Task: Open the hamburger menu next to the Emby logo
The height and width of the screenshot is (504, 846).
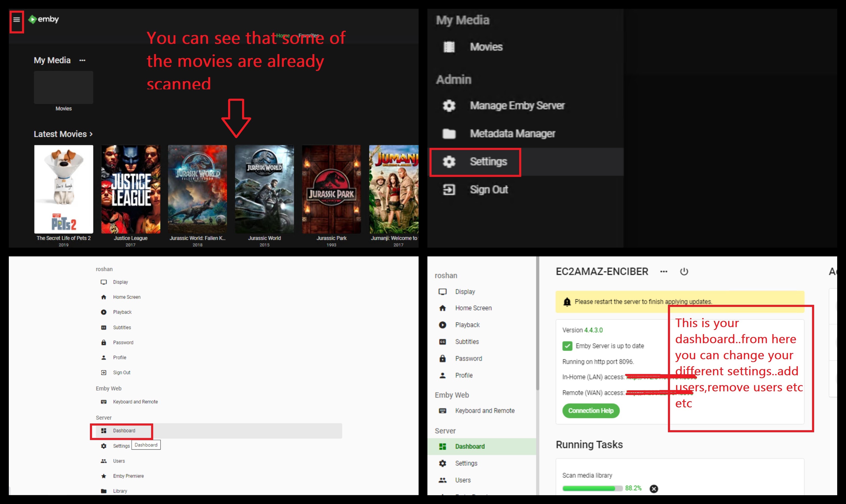Action: (x=16, y=20)
